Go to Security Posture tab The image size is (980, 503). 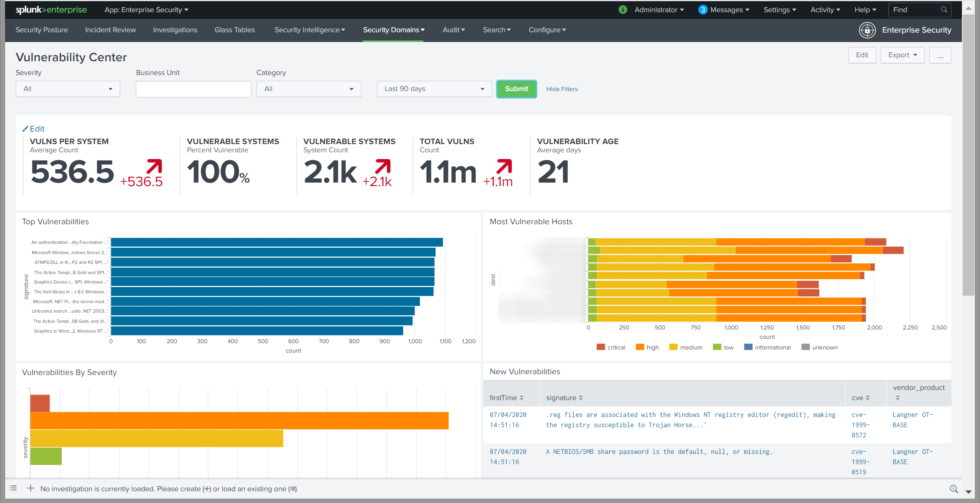pyautogui.click(x=42, y=30)
